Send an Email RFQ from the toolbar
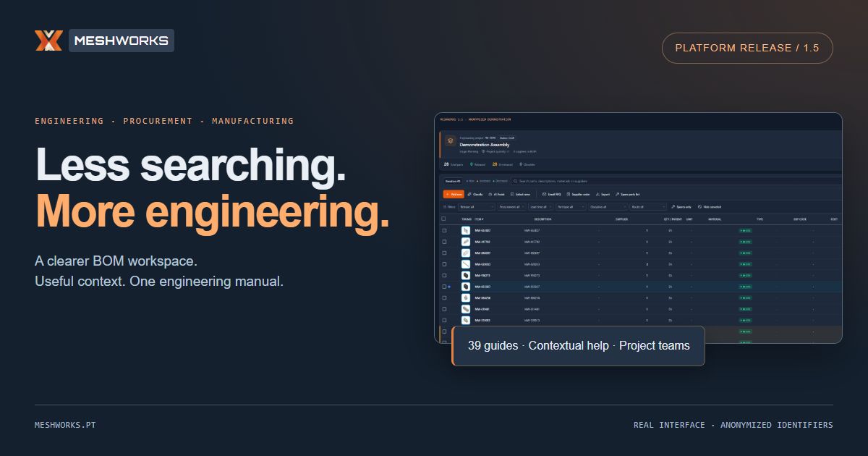The width and height of the screenshot is (868, 456). tap(551, 194)
